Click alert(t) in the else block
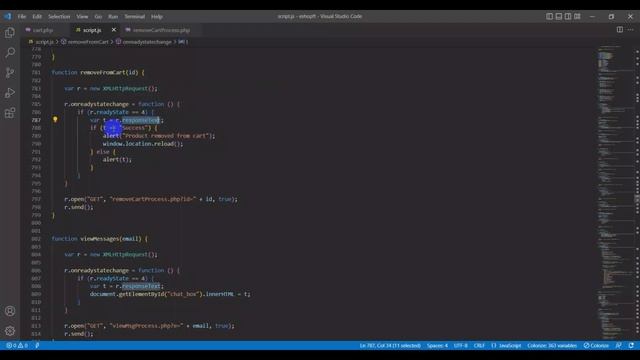 click(117, 159)
